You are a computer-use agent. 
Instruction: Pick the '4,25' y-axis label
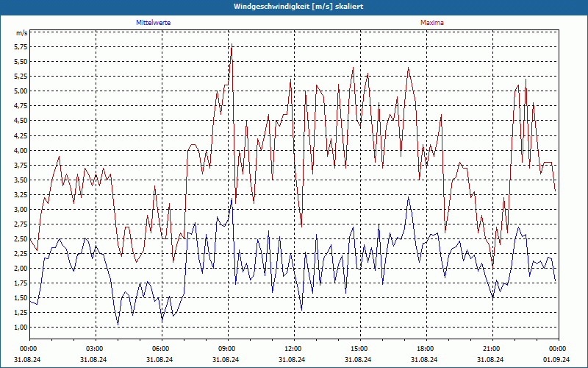coord(21,135)
